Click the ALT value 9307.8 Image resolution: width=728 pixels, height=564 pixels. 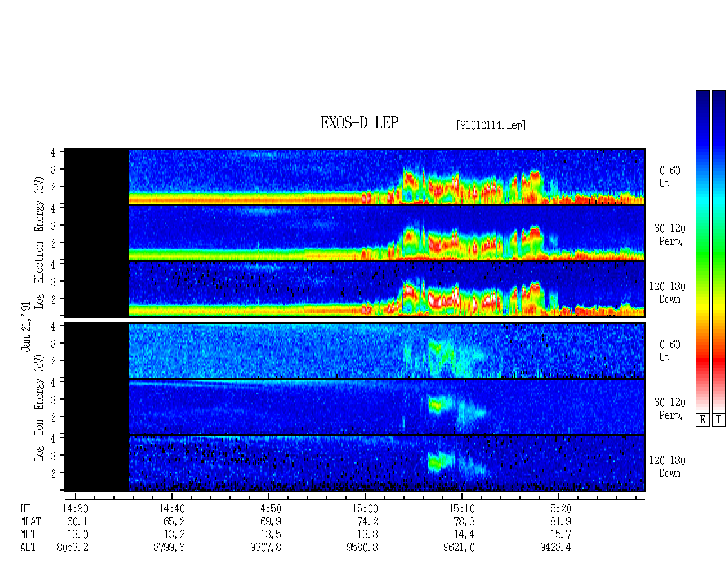point(265,548)
